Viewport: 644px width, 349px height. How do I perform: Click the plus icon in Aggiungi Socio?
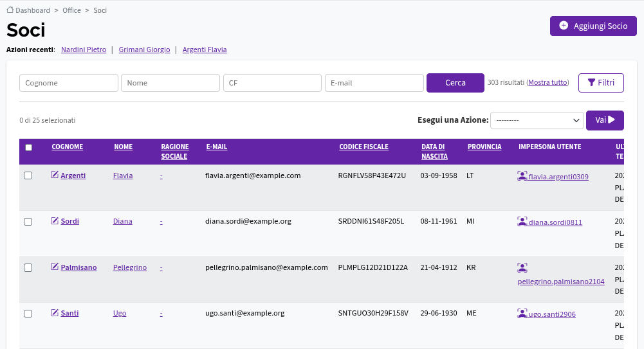coord(564,26)
